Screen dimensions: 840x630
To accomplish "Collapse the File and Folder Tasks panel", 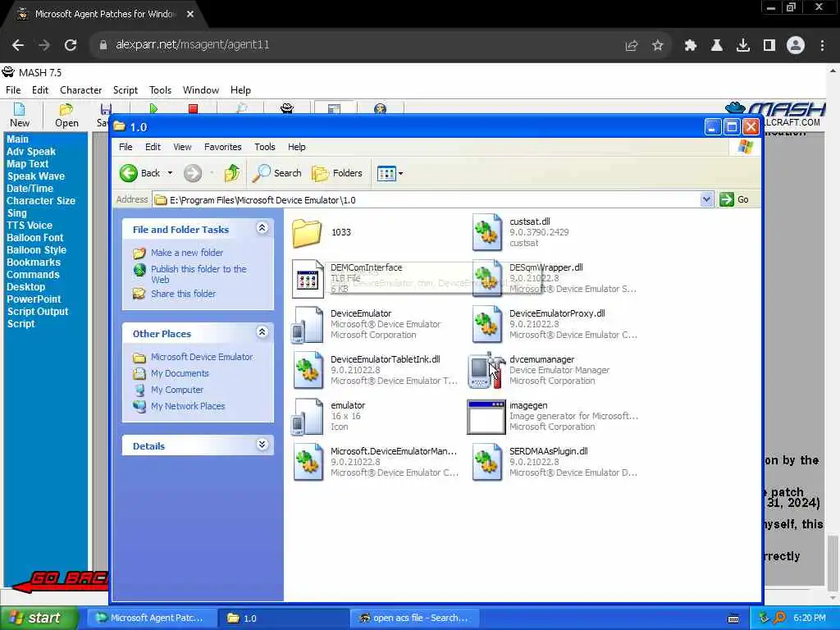I will tap(262, 228).
